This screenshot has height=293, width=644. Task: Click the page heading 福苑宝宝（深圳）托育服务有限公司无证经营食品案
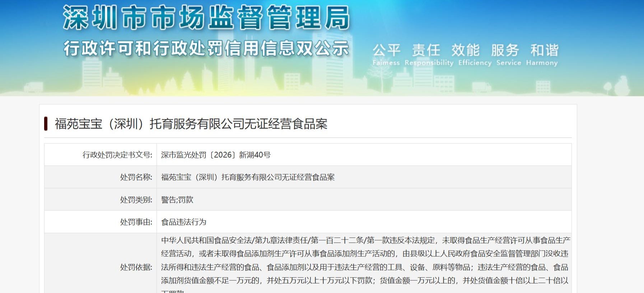click(191, 124)
